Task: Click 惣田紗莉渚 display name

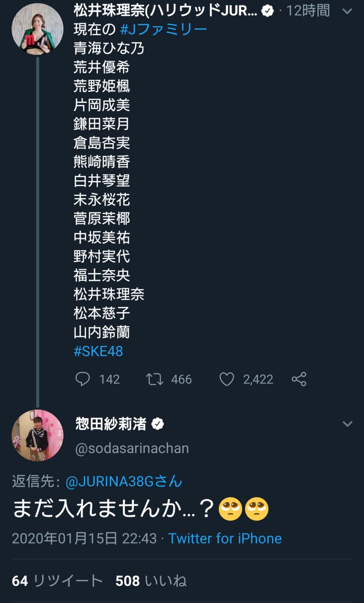Action: pyautogui.click(x=112, y=424)
